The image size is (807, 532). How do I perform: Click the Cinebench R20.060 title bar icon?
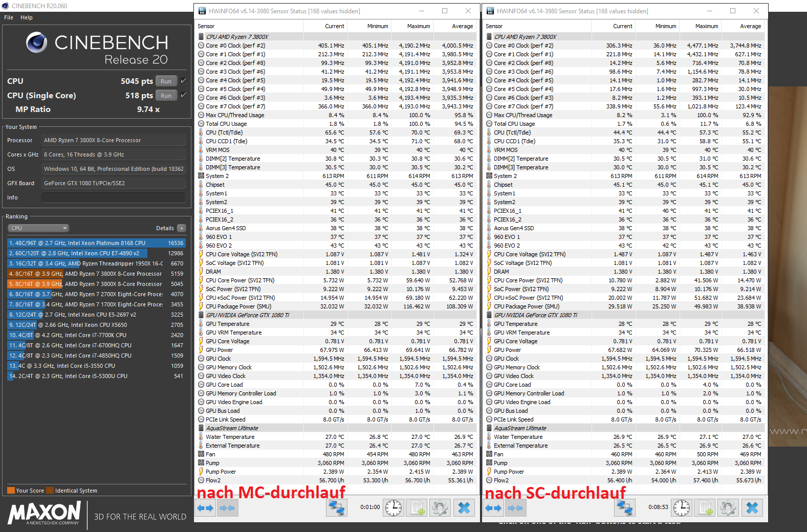point(6,6)
